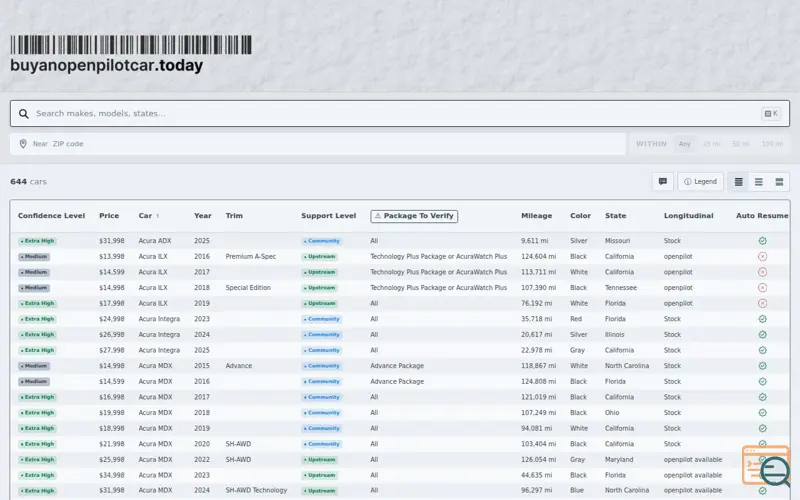Sort by the Confidence Level column

click(51, 216)
